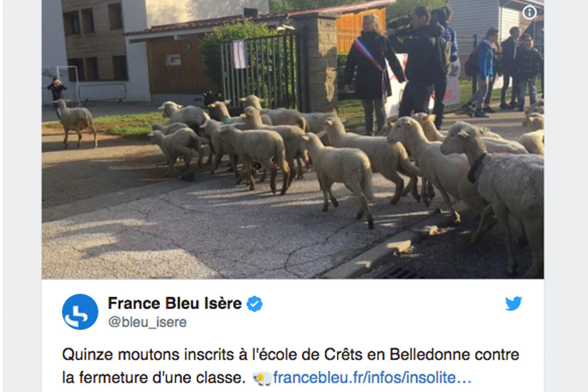Click the group of children at right
Screen dimensions: 588x392
click(502, 71)
